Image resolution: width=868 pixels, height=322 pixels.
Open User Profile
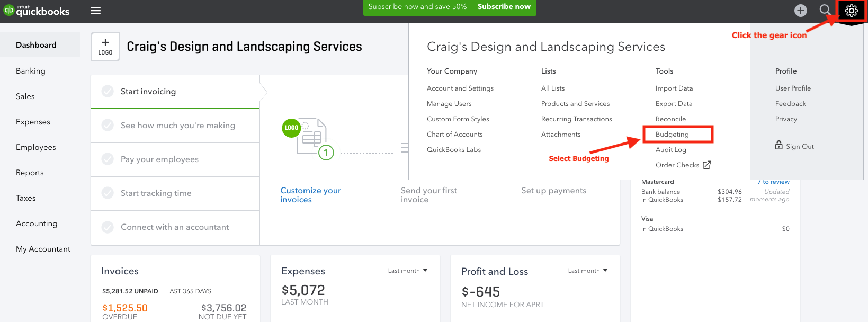(793, 88)
